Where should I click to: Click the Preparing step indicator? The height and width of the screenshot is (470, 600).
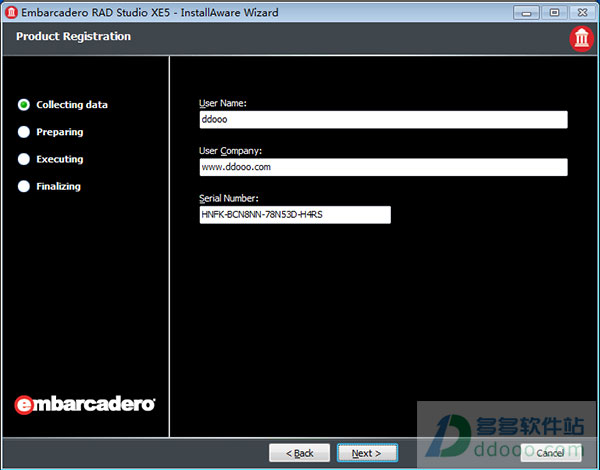coord(24,132)
